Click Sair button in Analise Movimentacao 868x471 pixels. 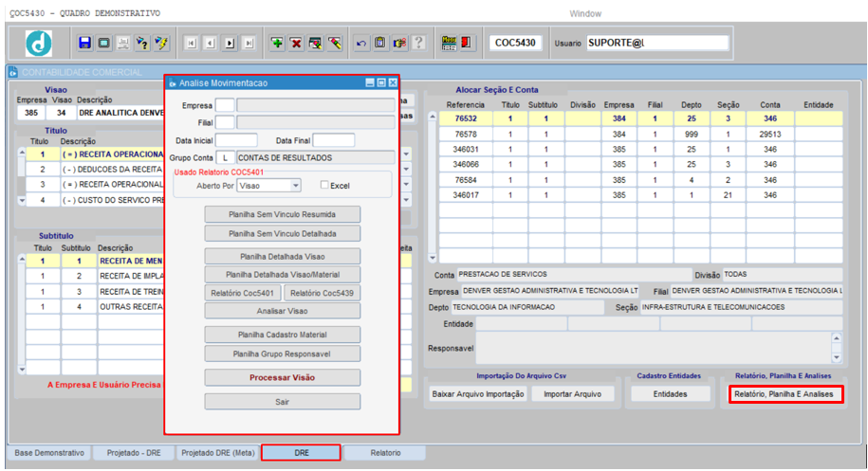pos(283,402)
